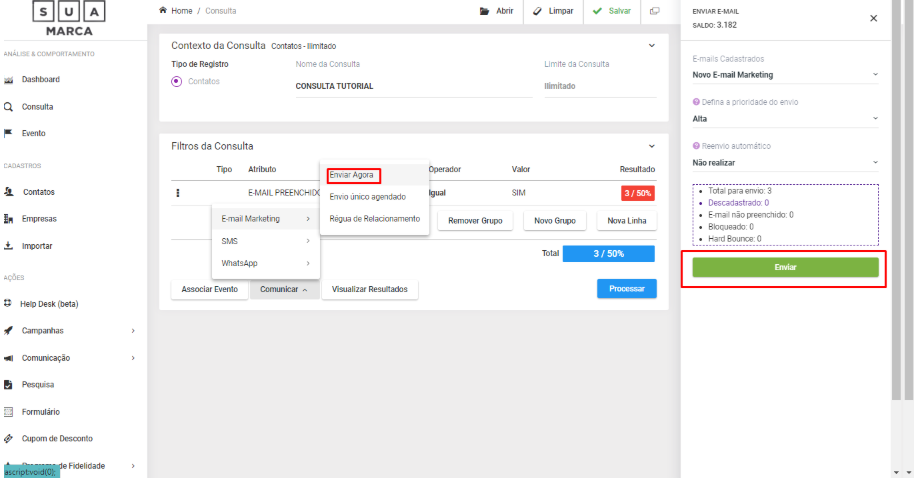Select the Contatos radio button
918x481 pixels.
(x=177, y=82)
